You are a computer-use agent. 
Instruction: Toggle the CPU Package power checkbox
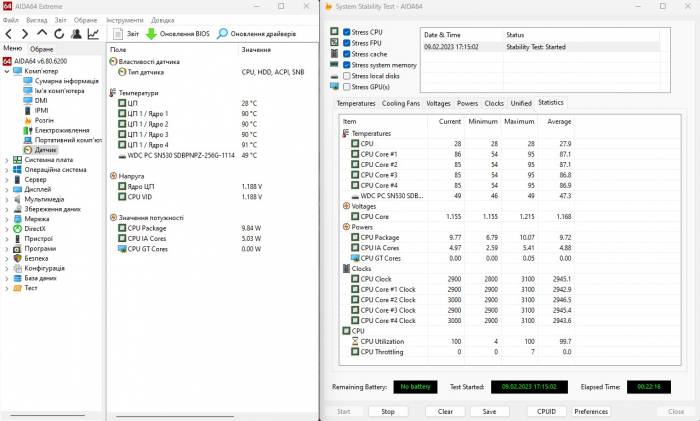coord(355,237)
